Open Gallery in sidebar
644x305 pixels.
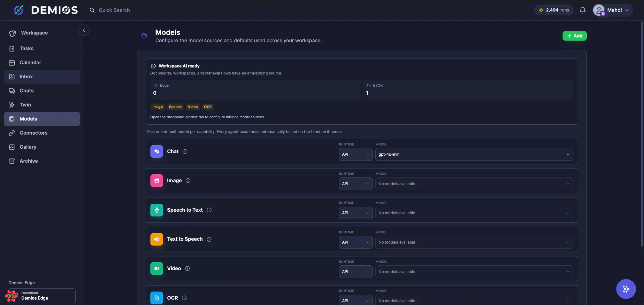click(42, 147)
